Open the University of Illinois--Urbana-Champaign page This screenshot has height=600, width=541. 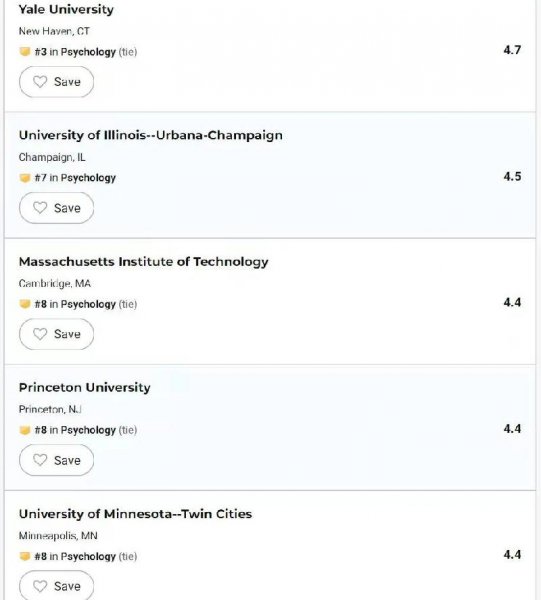[151, 135]
